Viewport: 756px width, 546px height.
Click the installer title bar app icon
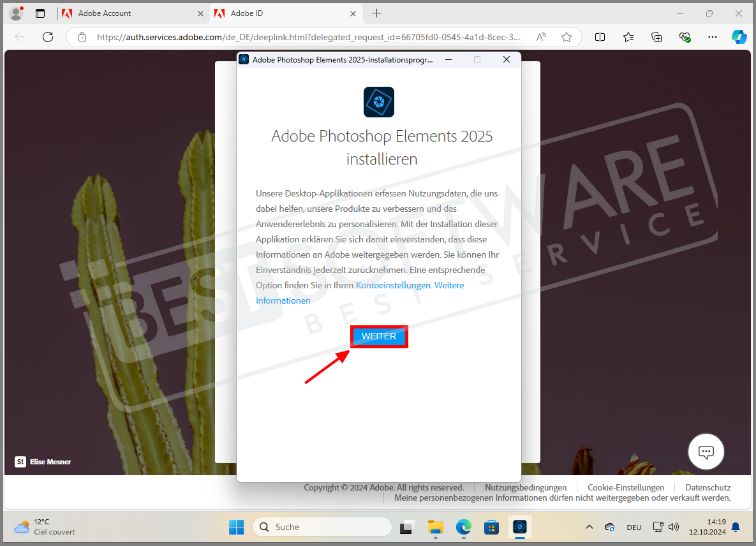click(x=244, y=59)
